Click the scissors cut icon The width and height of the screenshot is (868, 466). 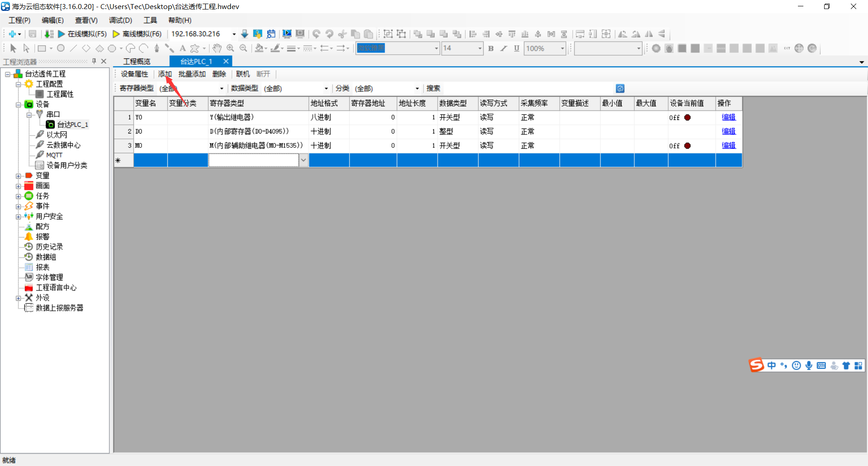[343, 34]
